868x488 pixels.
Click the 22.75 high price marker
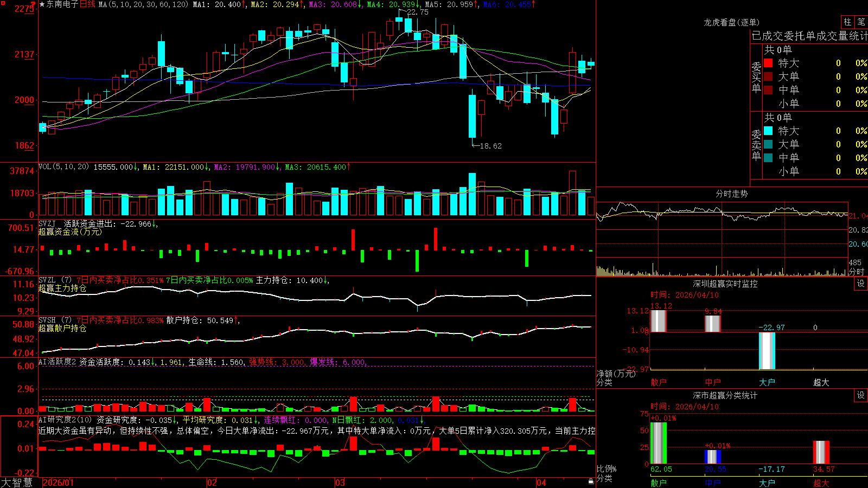click(x=418, y=12)
